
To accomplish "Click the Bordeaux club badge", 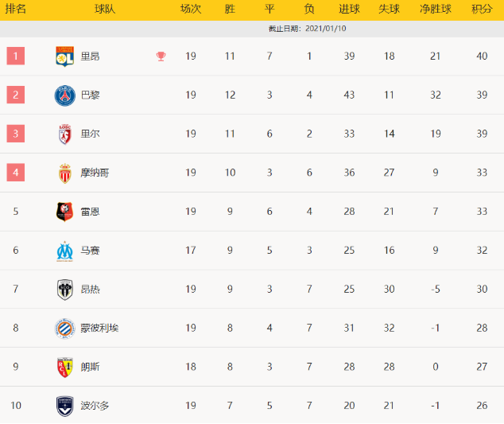I will point(64,406).
